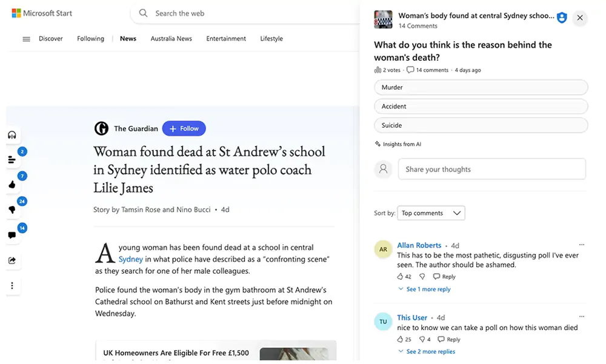Open the poll icon in the sidebar
This screenshot has width=606, height=364.
[x=12, y=159]
